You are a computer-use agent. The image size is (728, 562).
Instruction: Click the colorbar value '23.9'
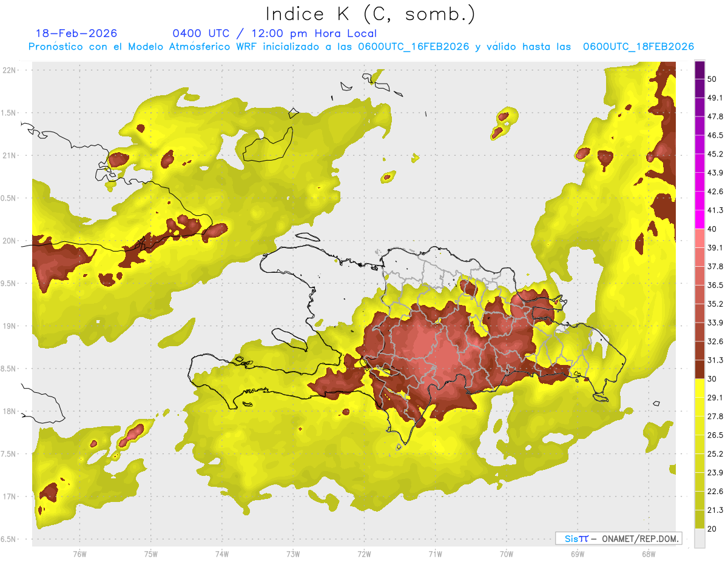[715, 473]
